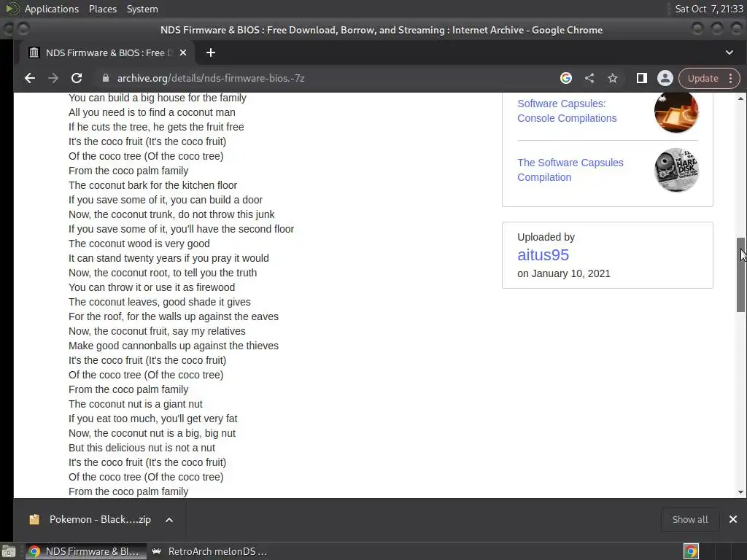Click Show all downloads button
Image resolution: width=747 pixels, height=560 pixels.
[690, 519]
